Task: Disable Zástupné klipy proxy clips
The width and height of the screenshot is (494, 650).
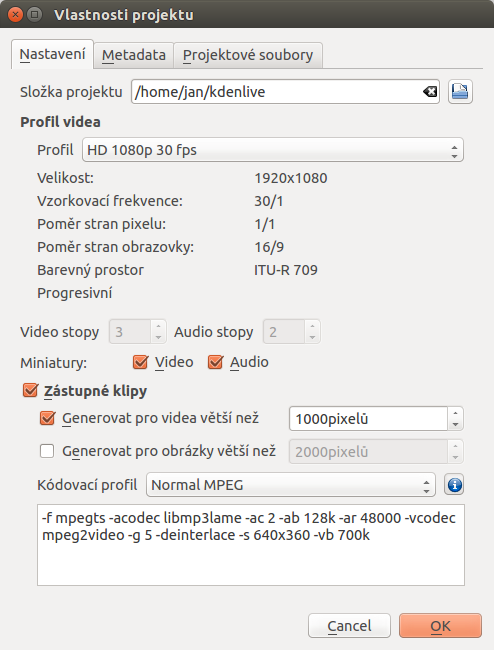Action: point(31,390)
